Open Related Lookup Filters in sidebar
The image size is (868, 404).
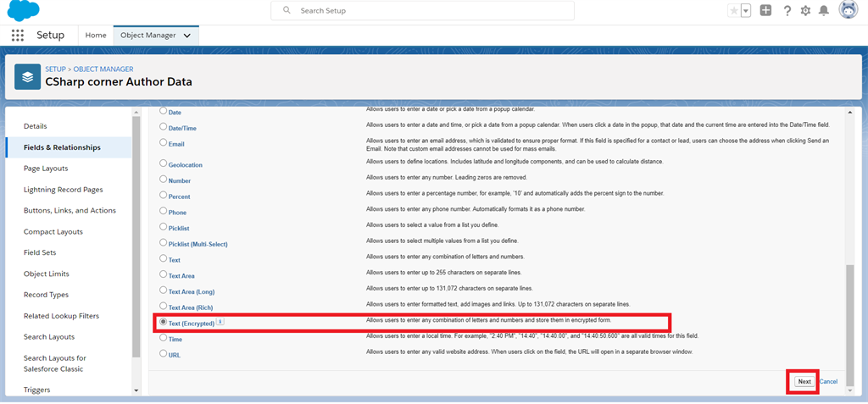pos(61,315)
